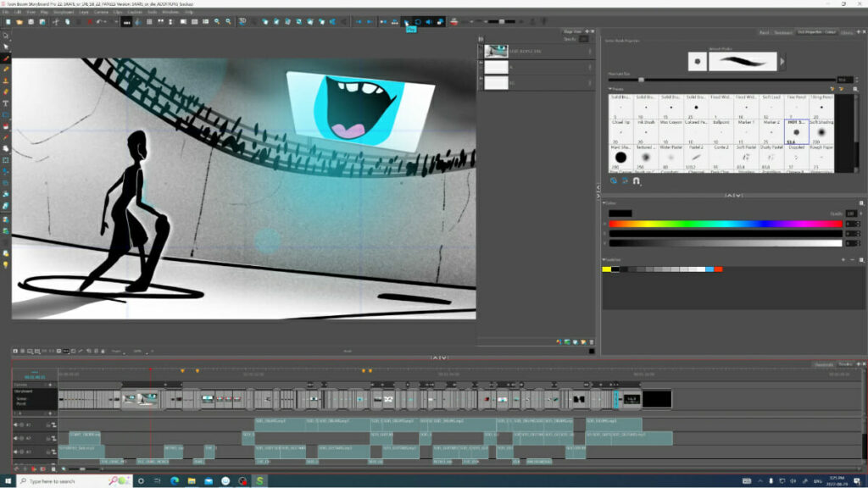Lock audio track A3
Image resolution: width=868 pixels, height=488 pixels.
(x=48, y=452)
